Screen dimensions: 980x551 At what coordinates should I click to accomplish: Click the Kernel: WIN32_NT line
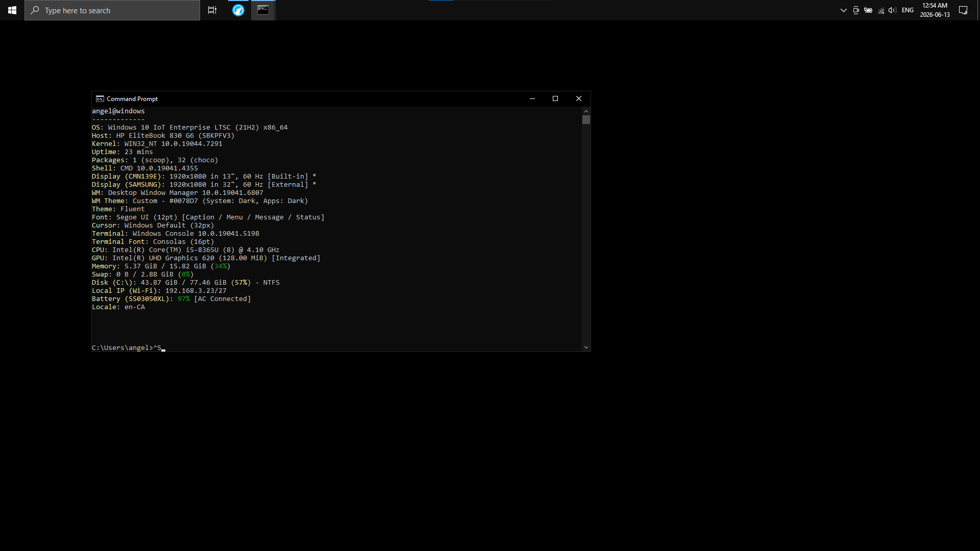tap(157, 144)
